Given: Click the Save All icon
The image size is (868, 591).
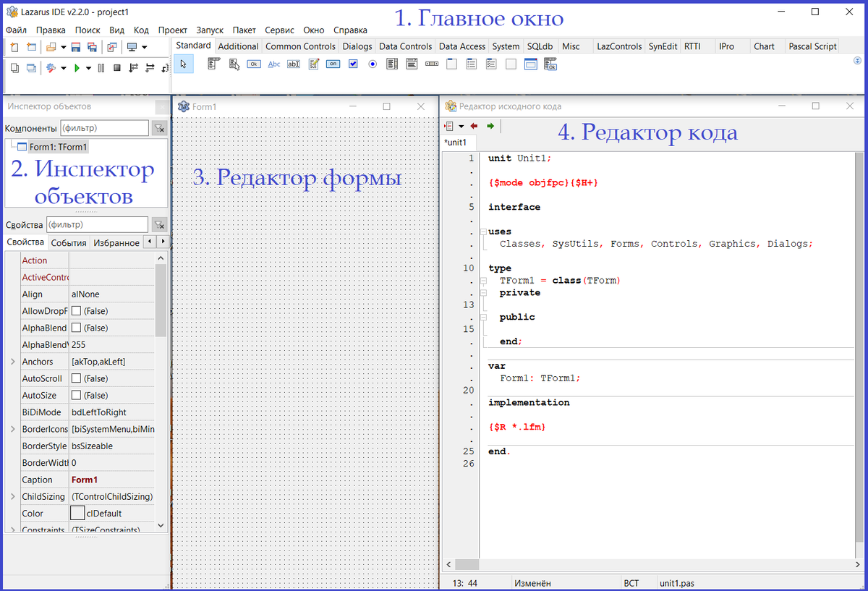Looking at the screenshot, I should click(92, 47).
